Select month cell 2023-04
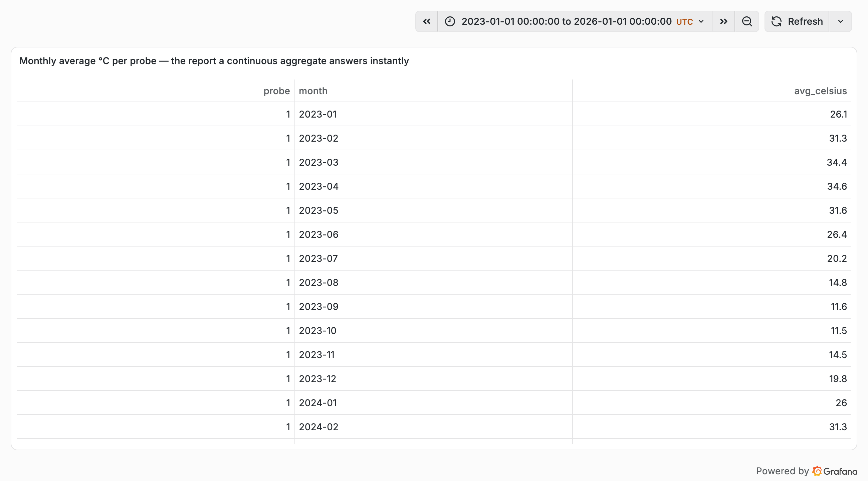 318,186
